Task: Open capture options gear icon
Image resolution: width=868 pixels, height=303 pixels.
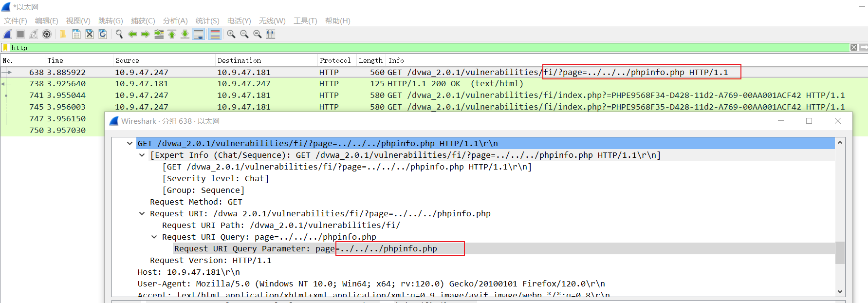Action: [x=47, y=34]
